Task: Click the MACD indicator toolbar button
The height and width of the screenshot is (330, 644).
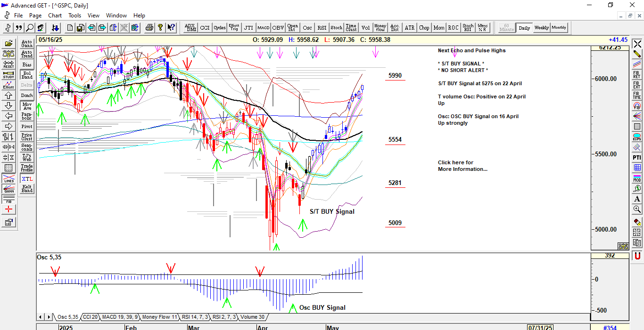Action: (x=263, y=28)
